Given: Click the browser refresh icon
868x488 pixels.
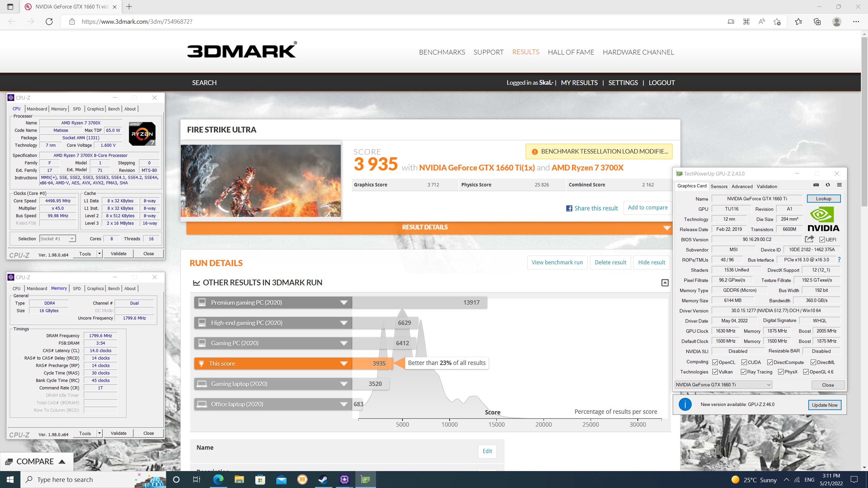Looking at the screenshot, I should 49,22.
